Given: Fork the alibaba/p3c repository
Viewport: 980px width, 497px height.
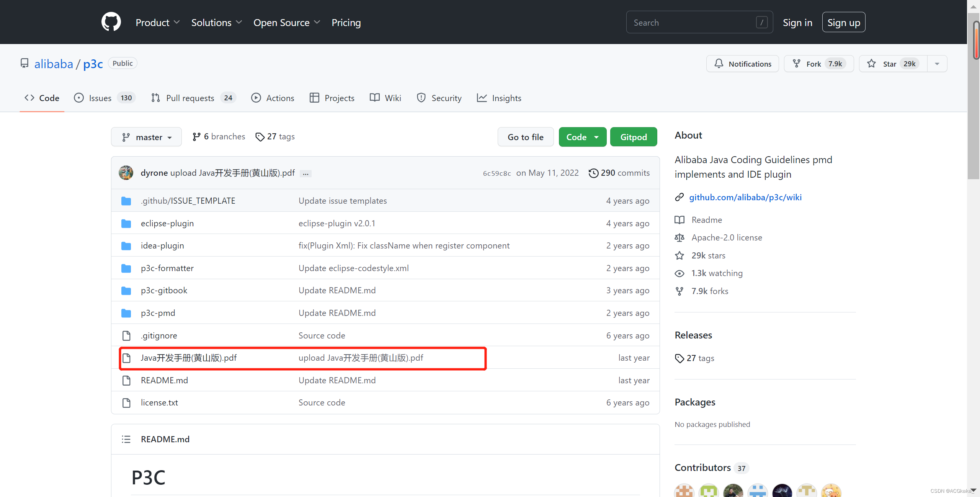Looking at the screenshot, I should tap(818, 64).
